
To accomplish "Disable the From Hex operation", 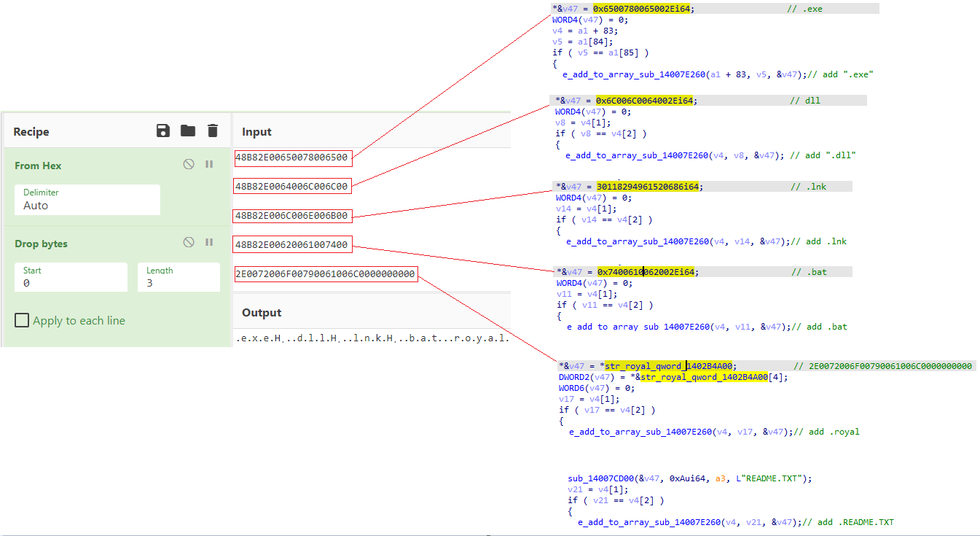I will point(189,163).
